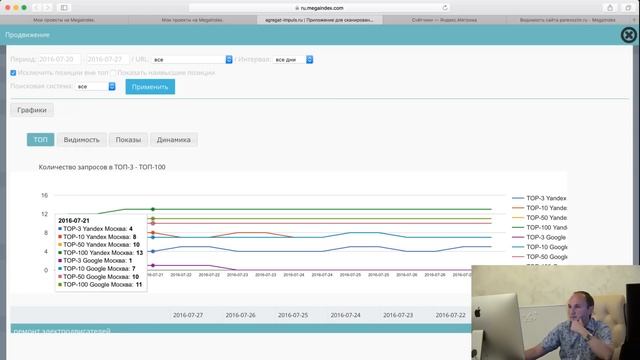Close the Продвижение overlay with X icon
This screenshot has width=640, height=360.
[x=629, y=35]
